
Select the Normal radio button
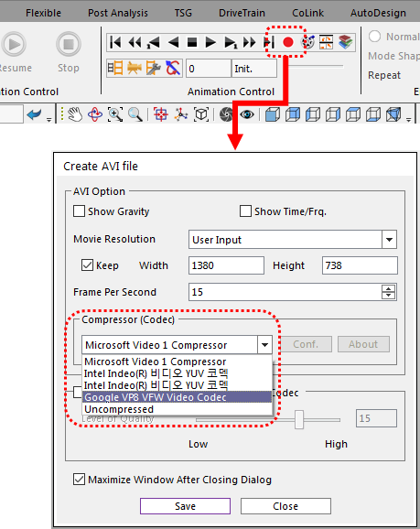coord(374,36)
